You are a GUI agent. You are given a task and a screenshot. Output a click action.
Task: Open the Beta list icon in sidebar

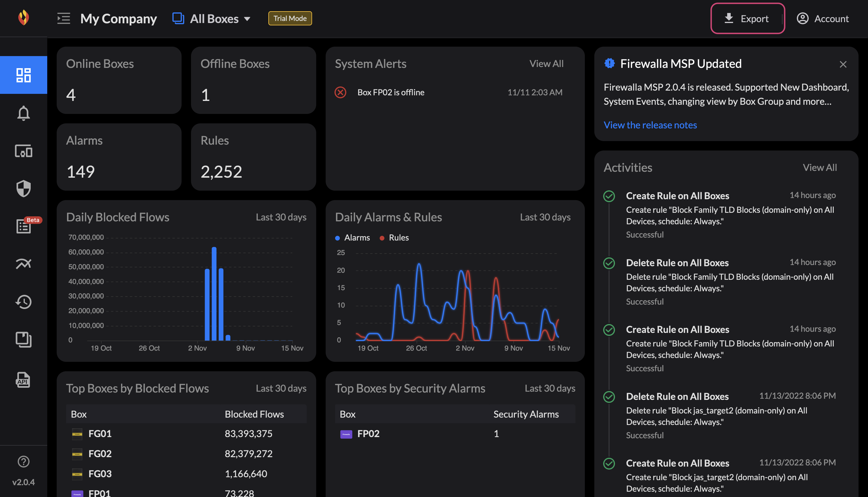tap(24, 226)
